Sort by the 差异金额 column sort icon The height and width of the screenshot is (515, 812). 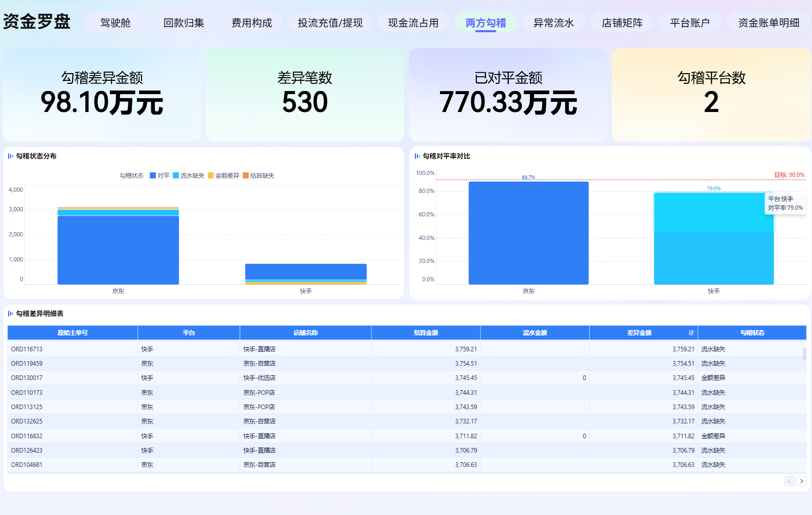click(691, 333)
